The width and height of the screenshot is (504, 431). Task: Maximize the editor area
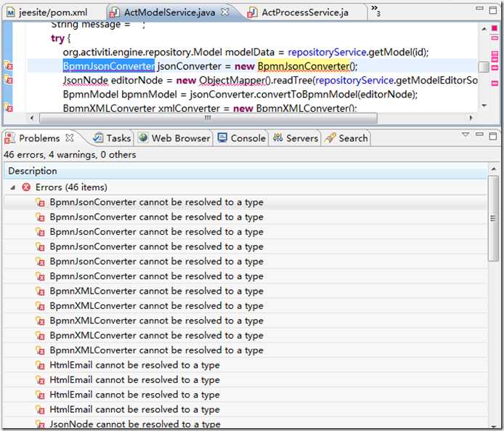[x=493, y=10]
